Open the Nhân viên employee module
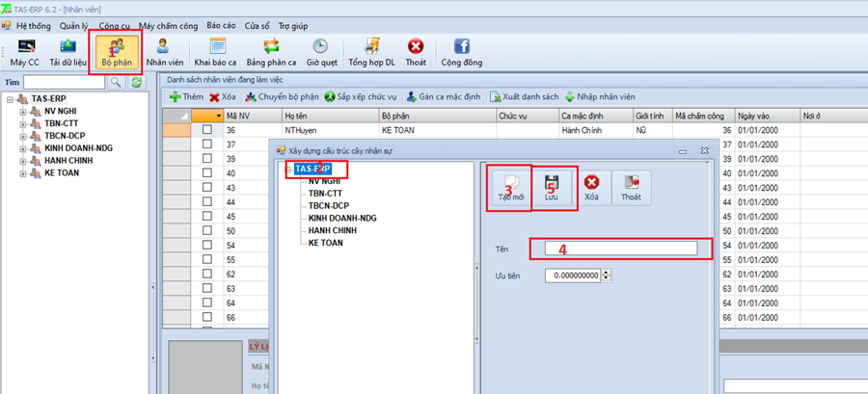Image resolution: width=868 pixels, height=394 pixels. tap(163, 52)
